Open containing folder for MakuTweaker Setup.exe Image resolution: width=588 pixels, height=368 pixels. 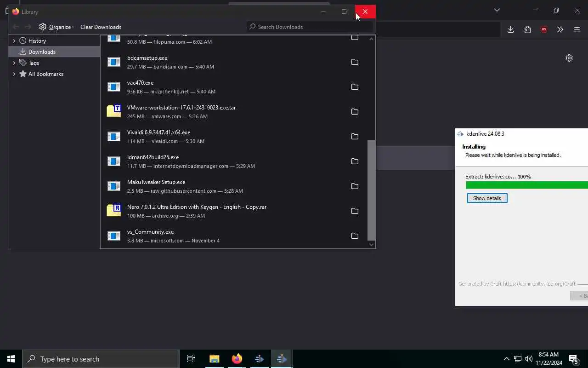pos(355,186)
